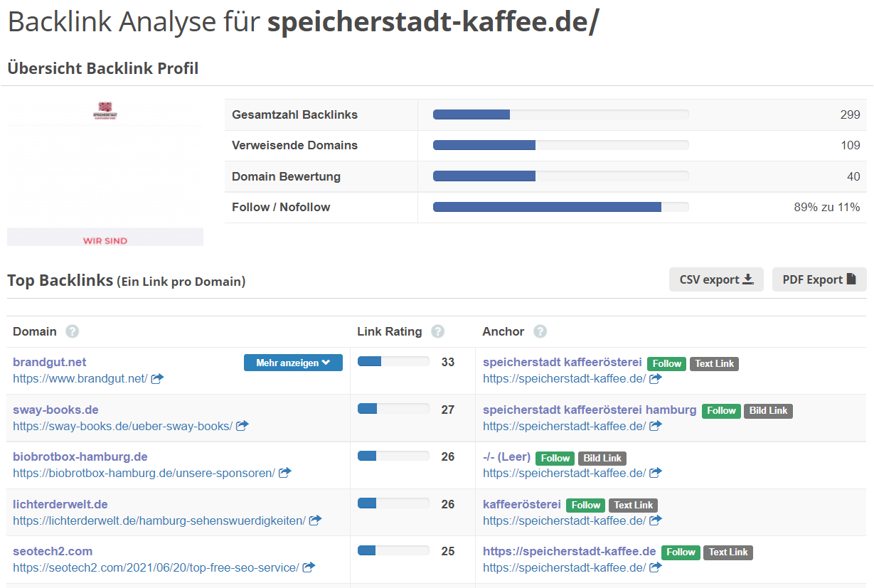Click Text Link badge in brandgut.net row
Screen dimensions: 874x588
tap(714, 363)
